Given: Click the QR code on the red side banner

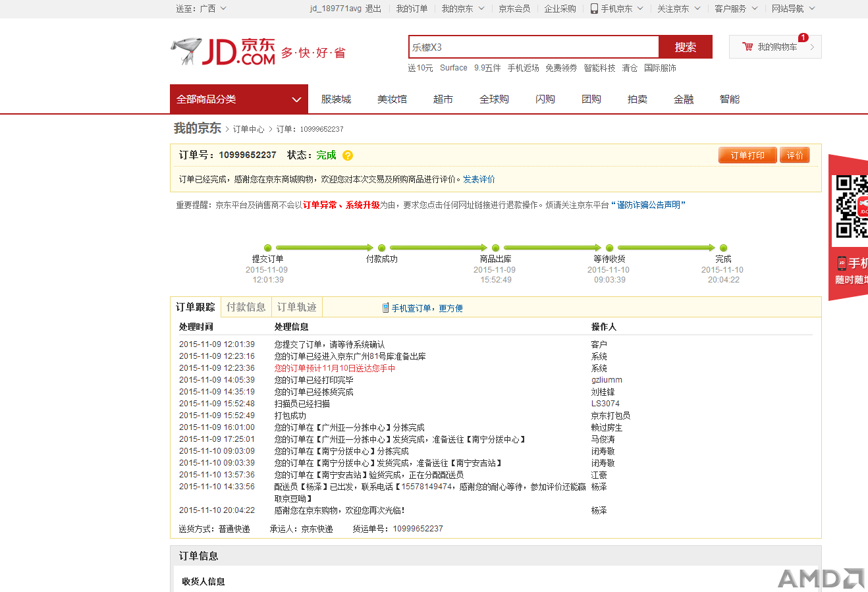Looking at the screenshot, I should (852, 206).
